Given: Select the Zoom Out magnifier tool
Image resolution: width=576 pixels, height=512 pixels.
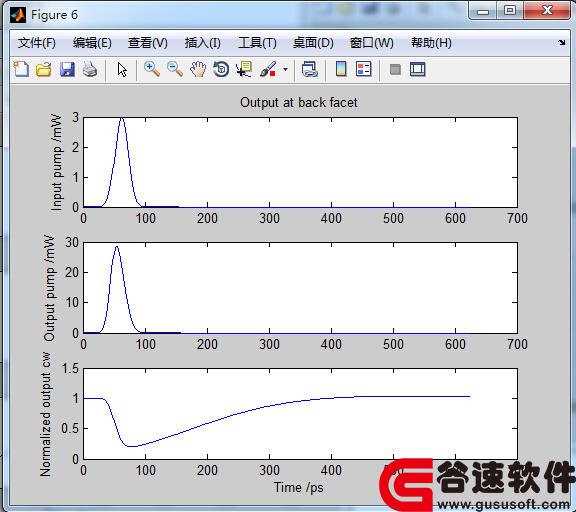Looking at the screenshot, I should click(x=174, y=69).
